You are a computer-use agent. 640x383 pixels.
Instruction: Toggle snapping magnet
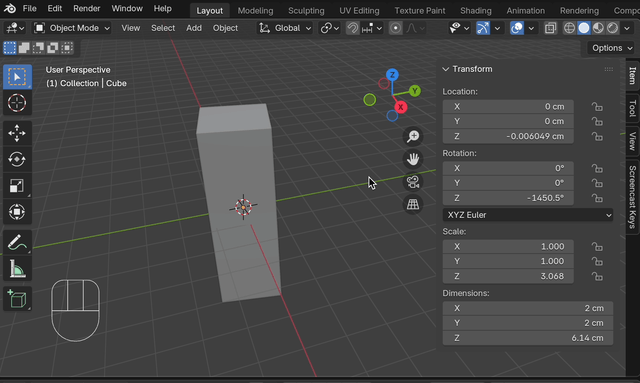coord(352,28)
